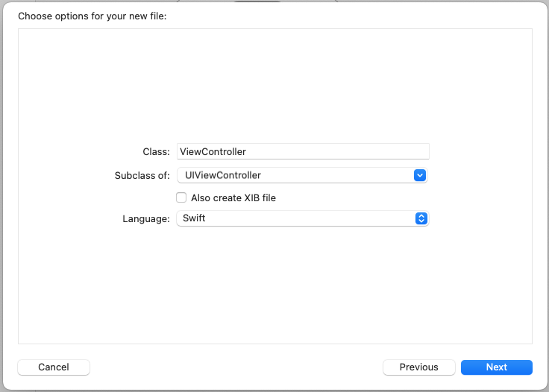Click the 'Class:' label
This screenshot has height=392, width=549.
[156, 152]
